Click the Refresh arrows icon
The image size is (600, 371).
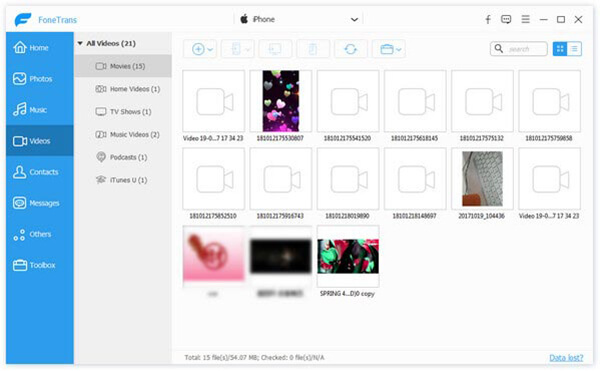(x=351, y=49)
